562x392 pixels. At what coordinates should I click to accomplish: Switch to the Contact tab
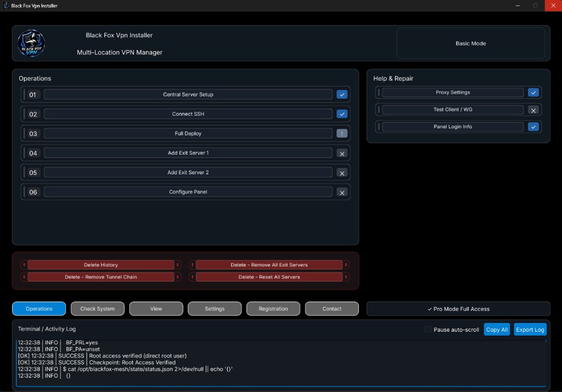click(x=332, y=309)
